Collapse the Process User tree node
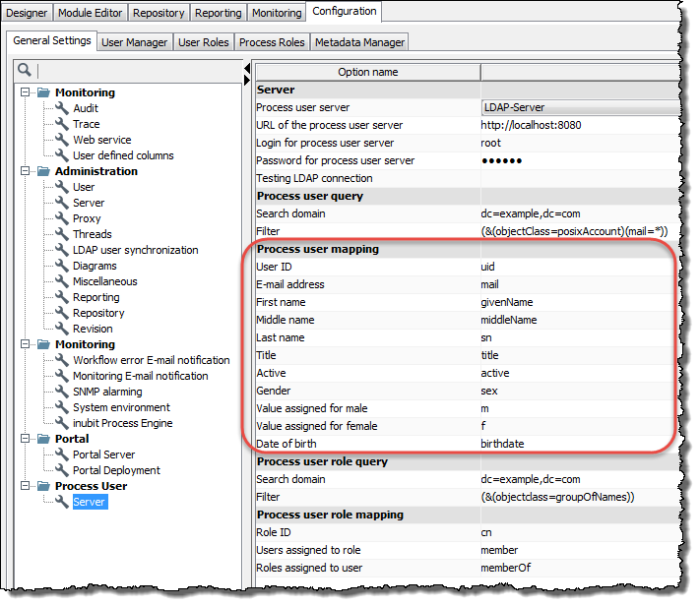Screen dimensions: 700x606 pyautogui.click(x=25, y=486)
